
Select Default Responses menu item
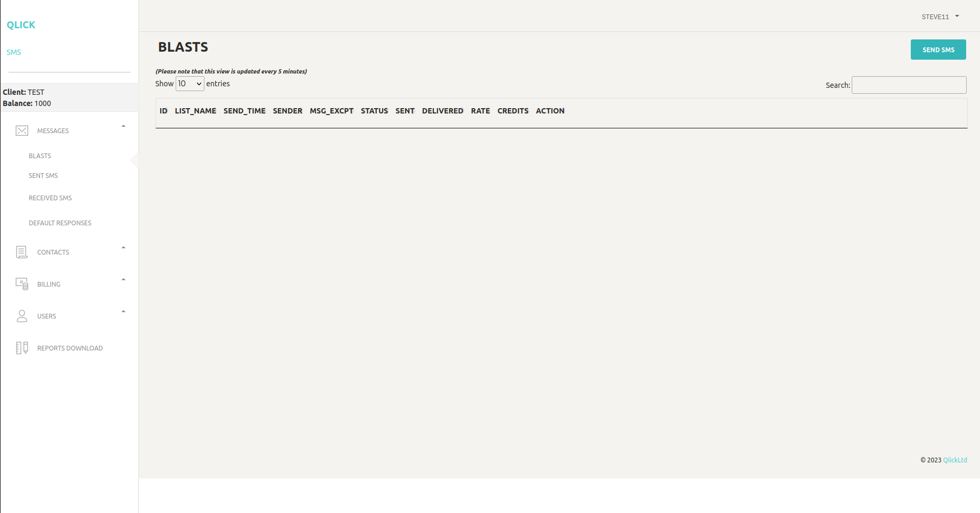(x=60, y=223)
